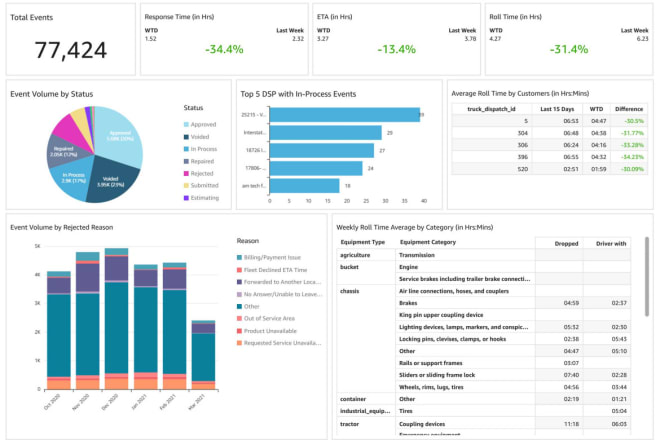Select the Estimating legend entry
Screen dimensions: 660x440
[201, 198]
